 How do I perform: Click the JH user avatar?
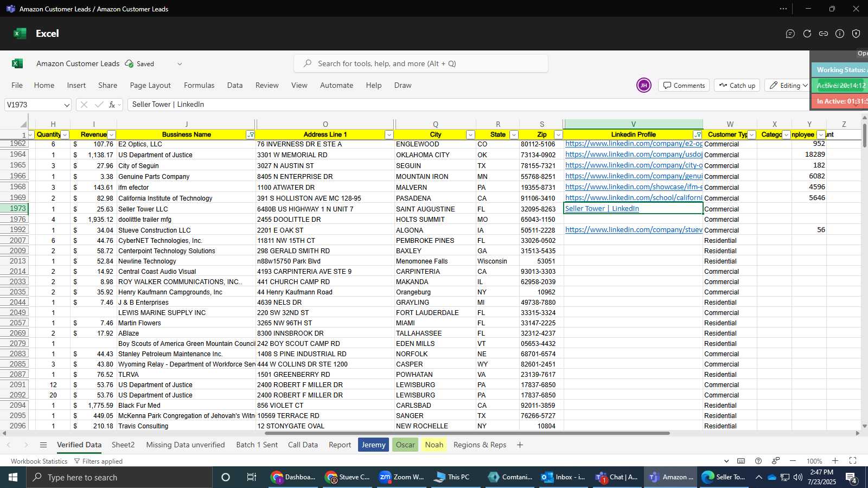pyautogui.click(x=644, y=85)
